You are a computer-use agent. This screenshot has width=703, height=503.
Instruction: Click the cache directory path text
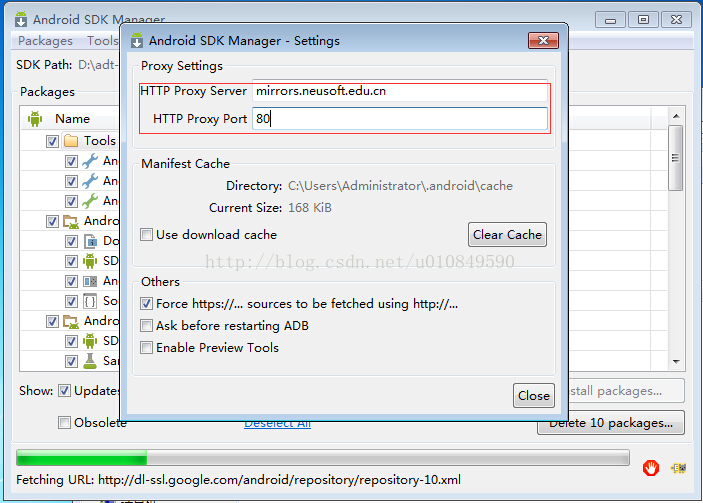point(400,186)
